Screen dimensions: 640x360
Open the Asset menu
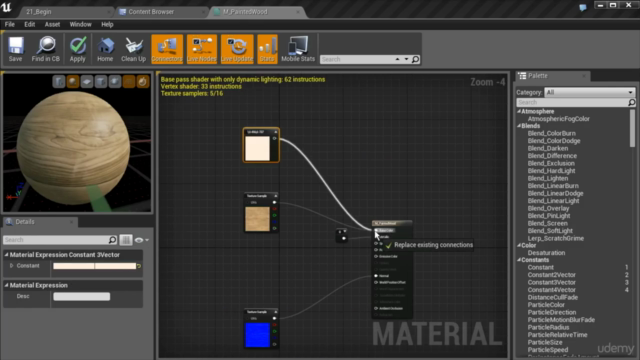52,24
